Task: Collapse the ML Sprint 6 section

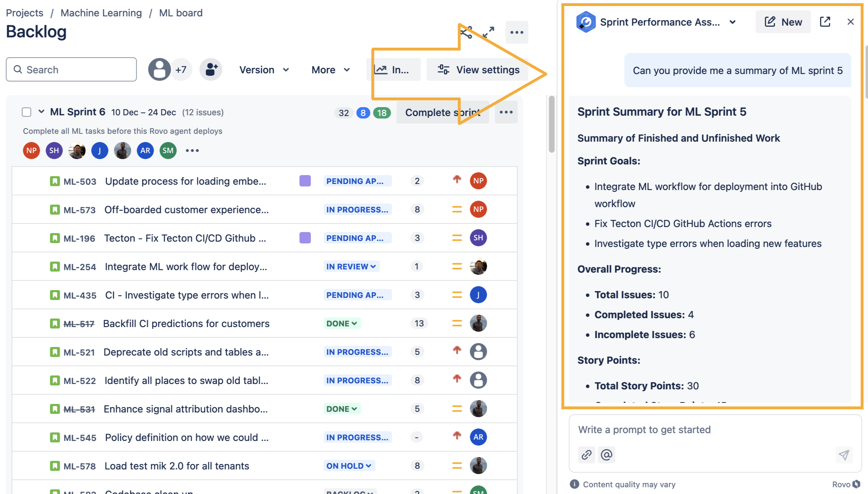Action: point(41,112)
